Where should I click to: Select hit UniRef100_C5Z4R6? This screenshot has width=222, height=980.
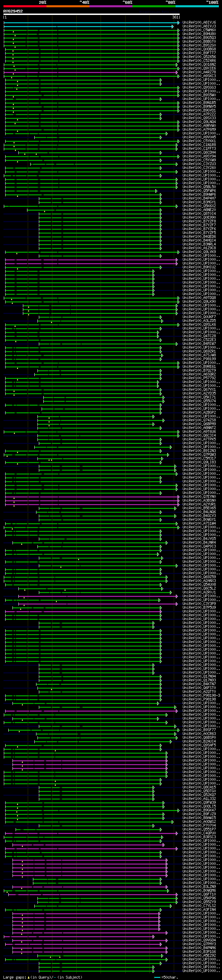tap(199, 61)
